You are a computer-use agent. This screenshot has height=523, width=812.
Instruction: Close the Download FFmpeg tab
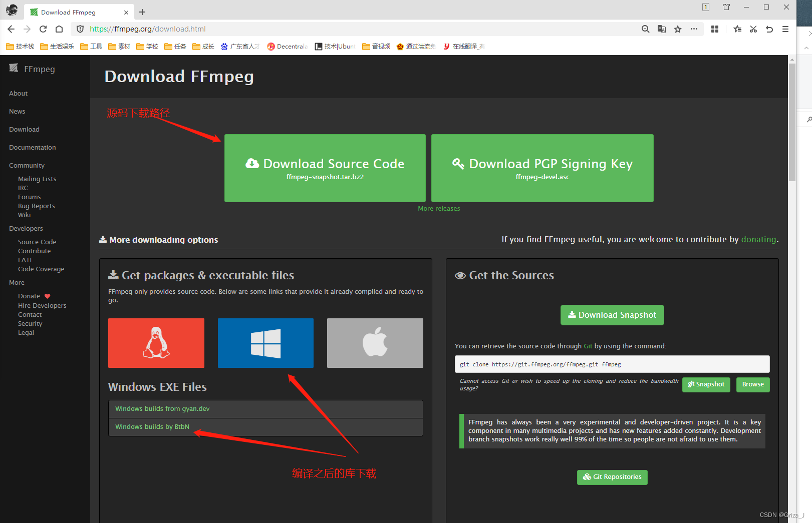[126, 12]
